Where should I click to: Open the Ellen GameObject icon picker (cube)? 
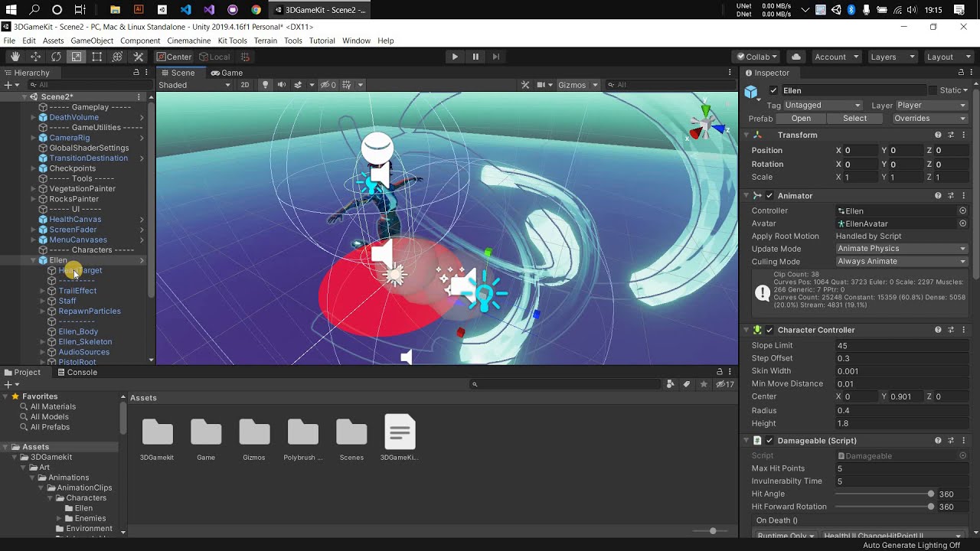coord(751,92)
